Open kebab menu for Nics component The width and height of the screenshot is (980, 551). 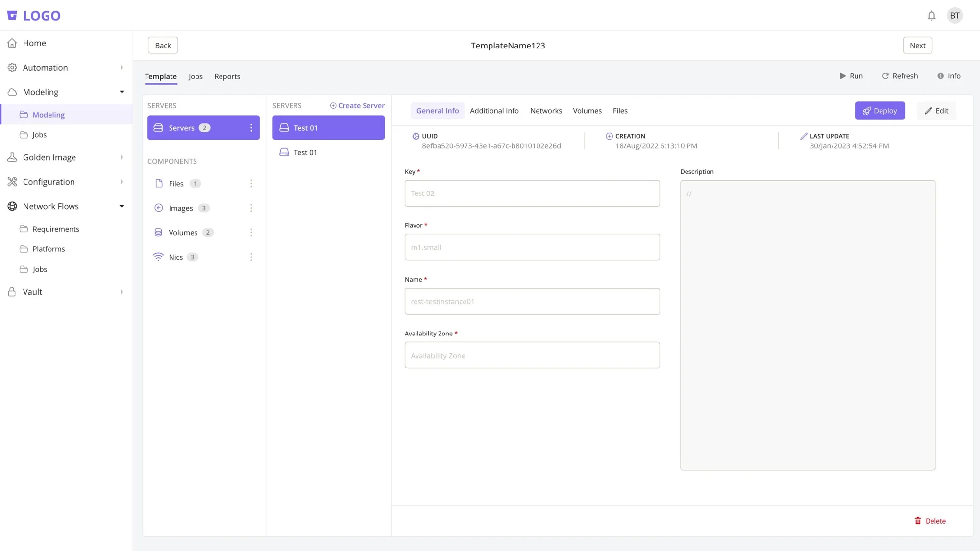(x=251, y=257)
